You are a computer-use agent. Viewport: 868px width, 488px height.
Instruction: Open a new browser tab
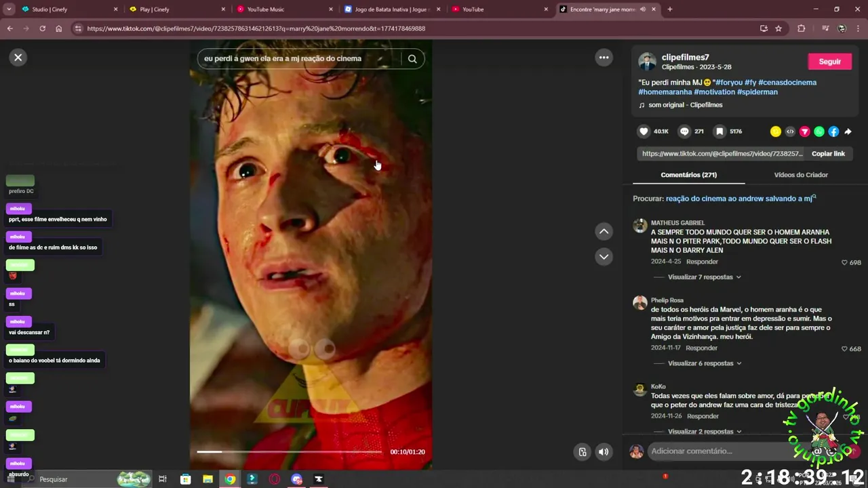(670, 9)
